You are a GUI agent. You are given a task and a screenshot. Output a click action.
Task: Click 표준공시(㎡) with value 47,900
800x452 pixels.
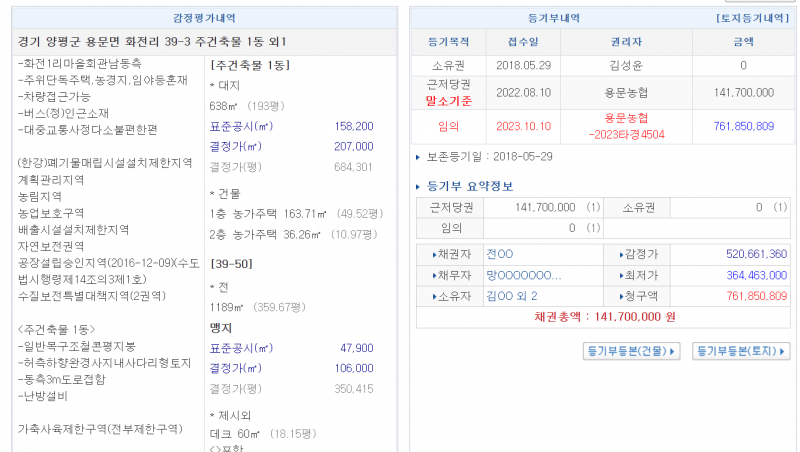(x=241, y=348)
